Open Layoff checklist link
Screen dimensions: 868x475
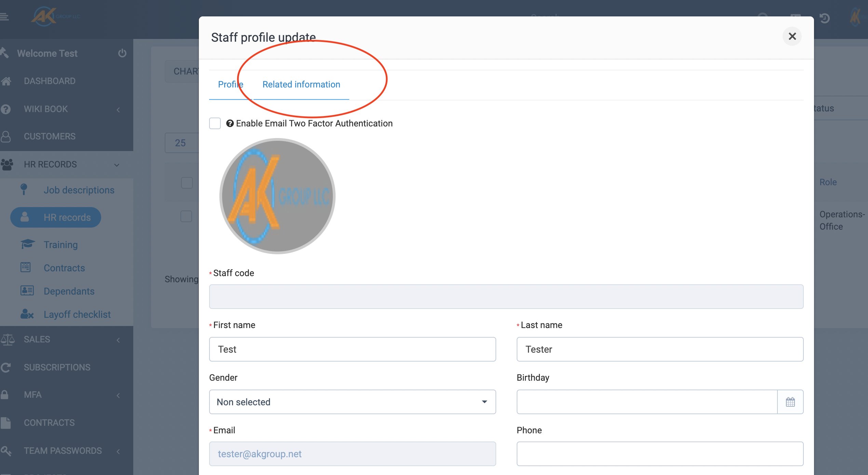77,314
